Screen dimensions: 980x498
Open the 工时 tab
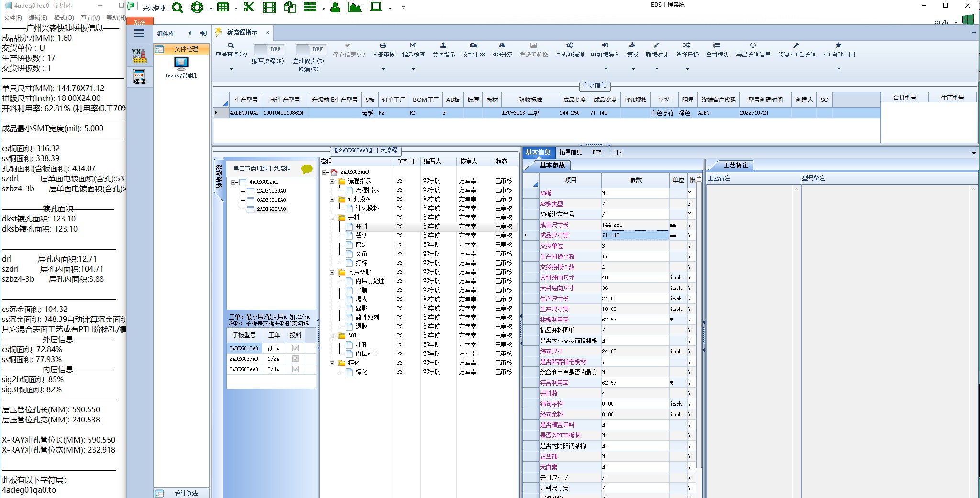point(617,152)
